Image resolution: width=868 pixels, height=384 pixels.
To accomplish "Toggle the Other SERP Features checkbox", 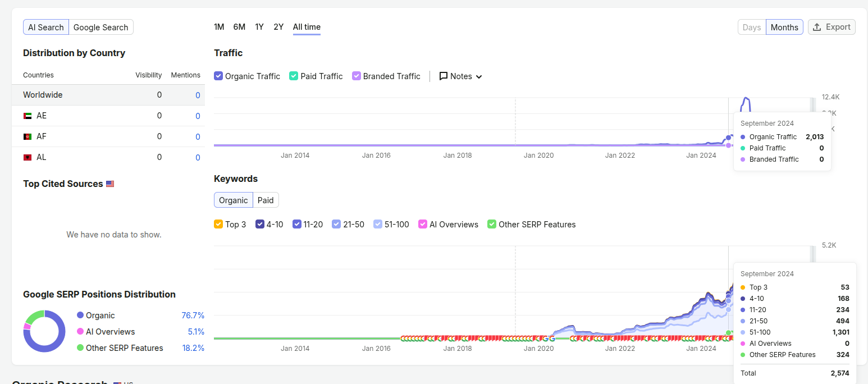I will coord(492,224).
